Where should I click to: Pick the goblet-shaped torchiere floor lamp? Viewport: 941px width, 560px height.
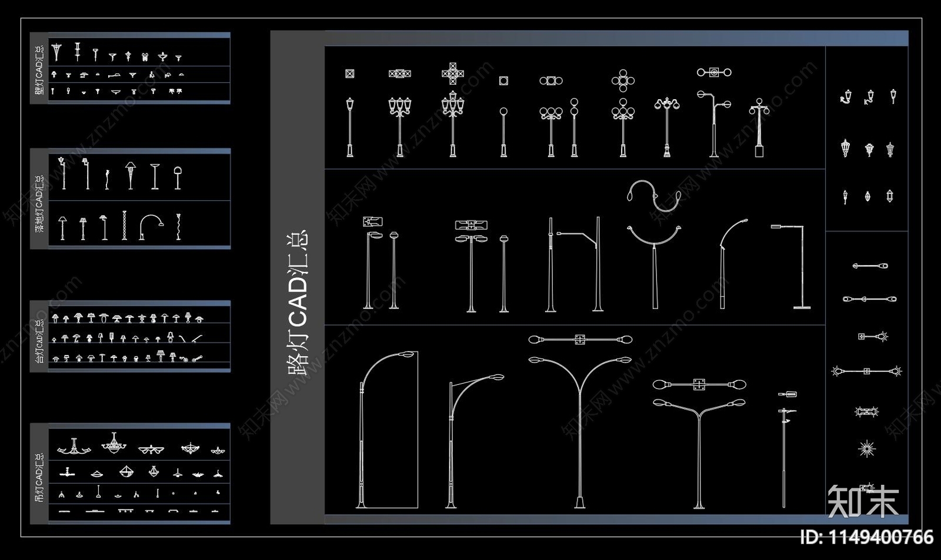pos(155,176)
